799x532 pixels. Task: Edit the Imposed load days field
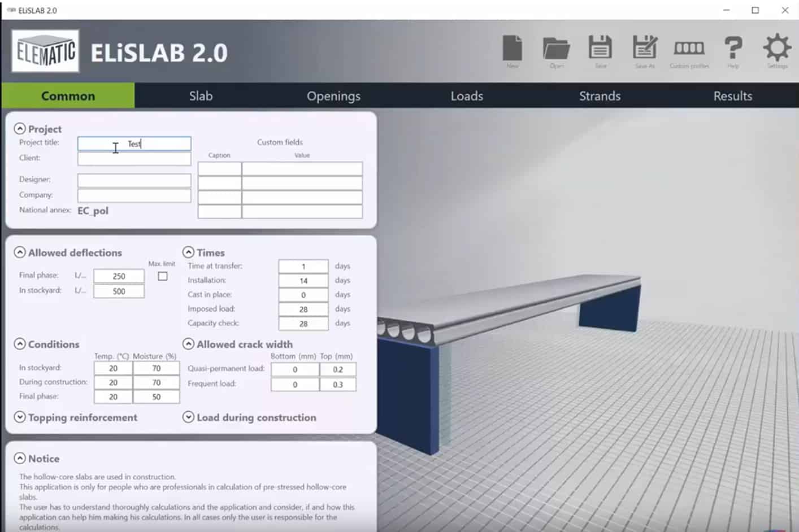coord(303,309)
